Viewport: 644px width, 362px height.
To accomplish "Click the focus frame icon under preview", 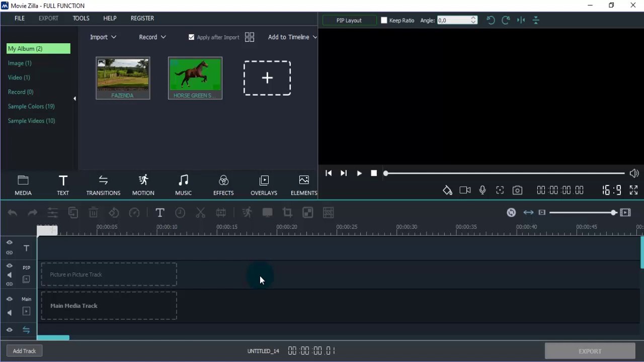I will (x=500, y=190).
